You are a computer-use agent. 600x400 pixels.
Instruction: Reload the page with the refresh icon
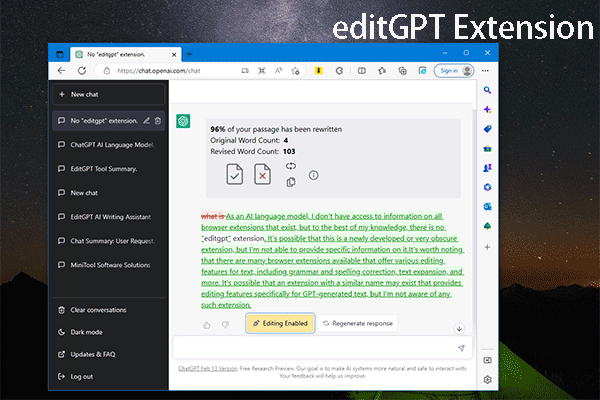point(82,70)
